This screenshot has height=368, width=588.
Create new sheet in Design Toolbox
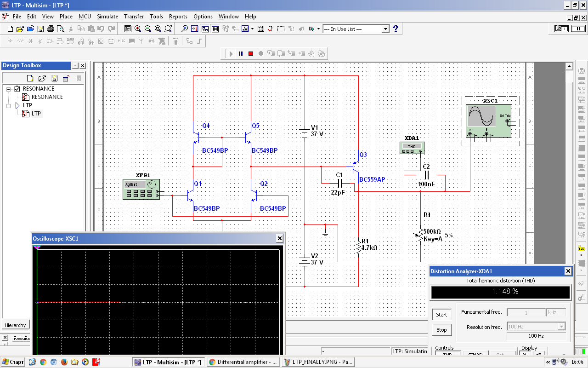click(x=30, y=78)
